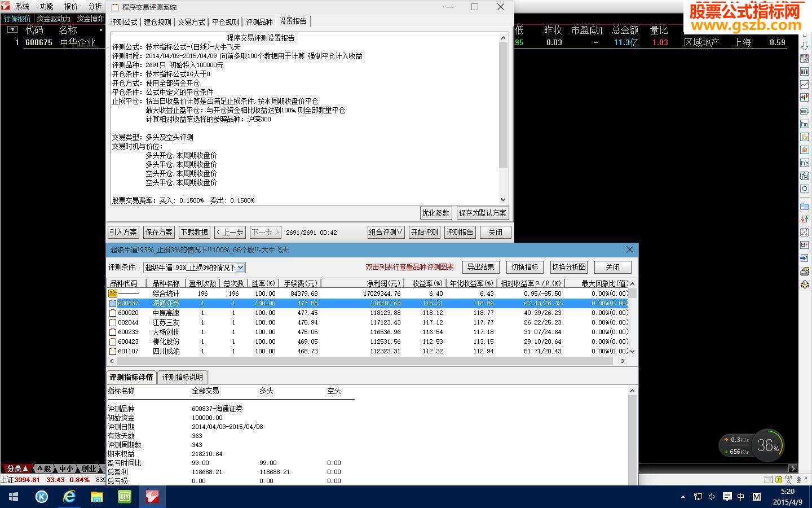Click the 导出结果 button
This screenshot has width=812, height=508.
click(480, 267)
